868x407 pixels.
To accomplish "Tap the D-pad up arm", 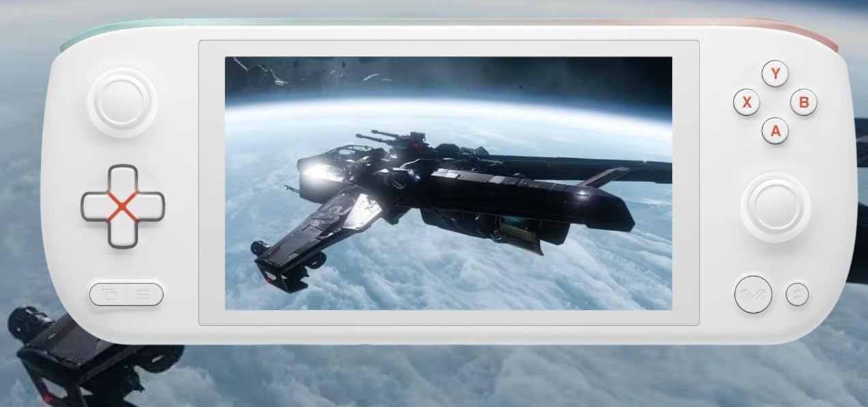I will (x=123, y=179).
